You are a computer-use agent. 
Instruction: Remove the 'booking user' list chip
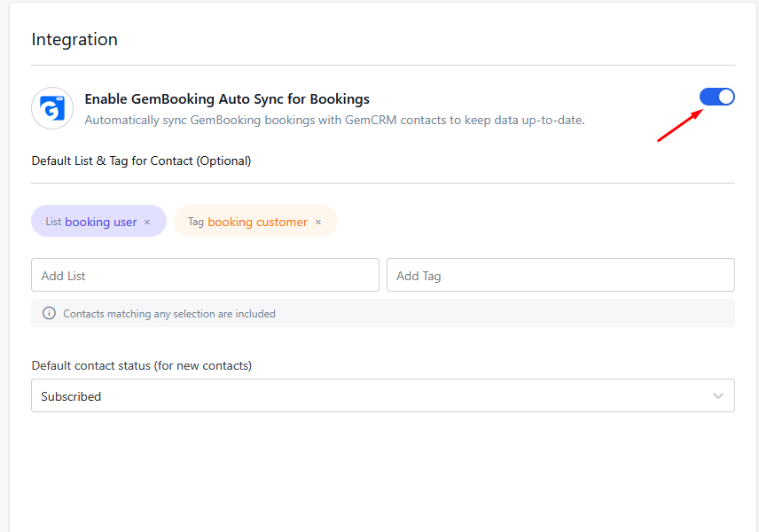tap(147, 223)
